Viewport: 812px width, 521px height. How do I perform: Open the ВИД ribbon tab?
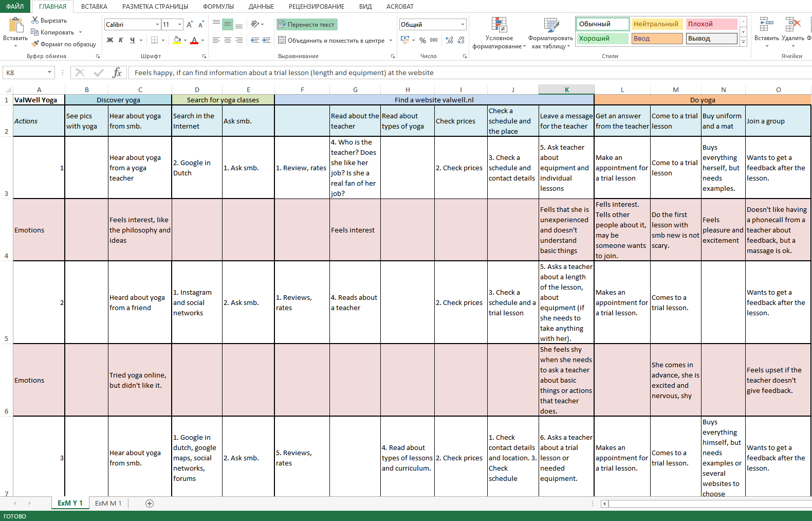pos(365,6)
